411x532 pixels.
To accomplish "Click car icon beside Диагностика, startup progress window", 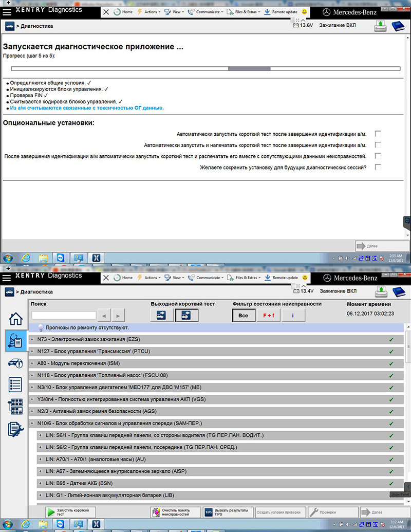I will [9, 26].
